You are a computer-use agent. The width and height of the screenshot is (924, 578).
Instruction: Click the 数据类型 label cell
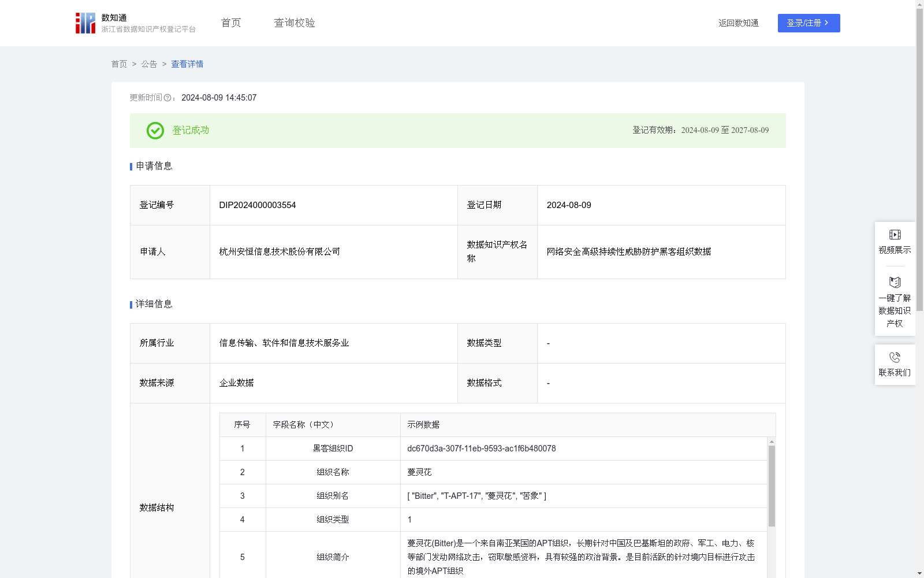(x=497, y=343)
